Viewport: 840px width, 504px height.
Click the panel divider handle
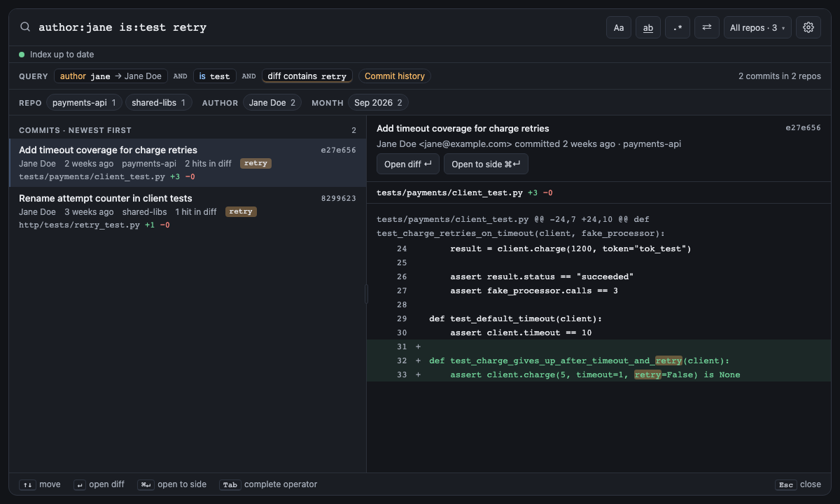tap(366, 294)
